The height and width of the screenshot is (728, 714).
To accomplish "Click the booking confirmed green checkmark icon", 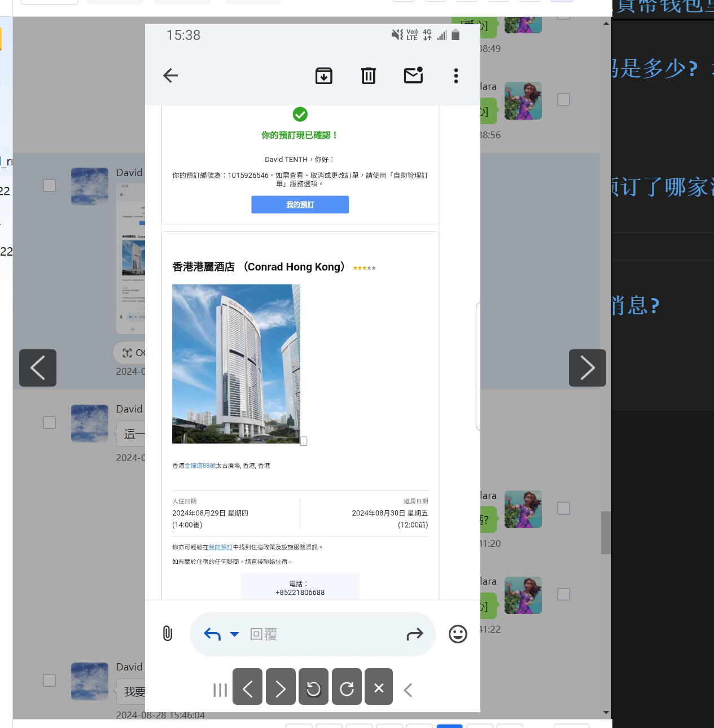I will pyautogui.click(x=300, y=115).
